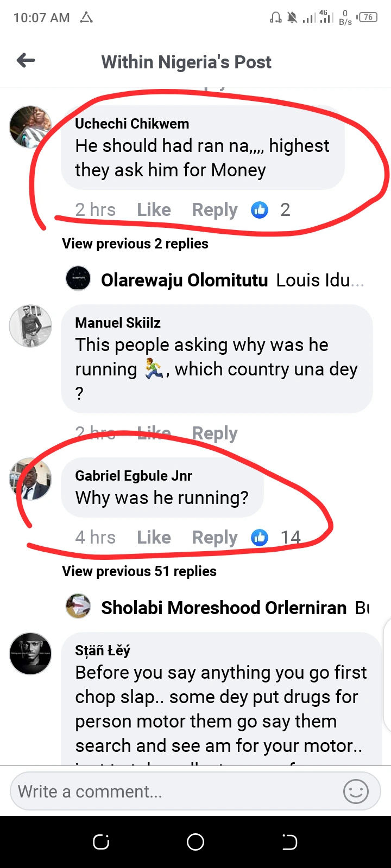Open Gabriel Egbule Jnr's avatar
Screen dimensions: 391x868
tap(30, 479)
